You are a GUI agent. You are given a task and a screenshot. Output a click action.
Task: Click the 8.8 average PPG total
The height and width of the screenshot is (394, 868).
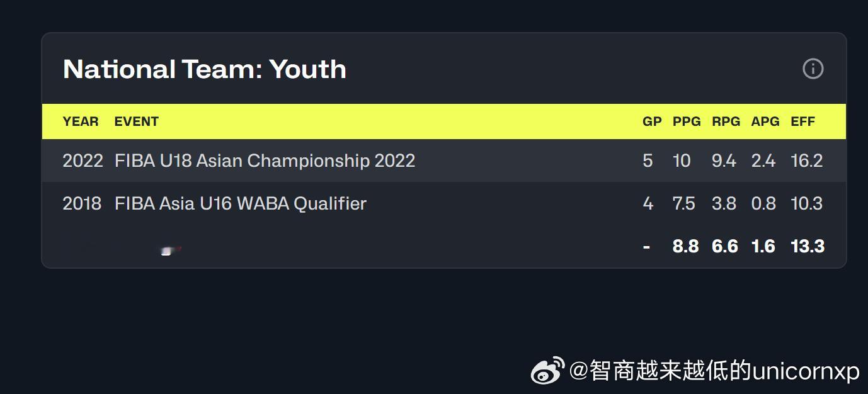point(685,246)
